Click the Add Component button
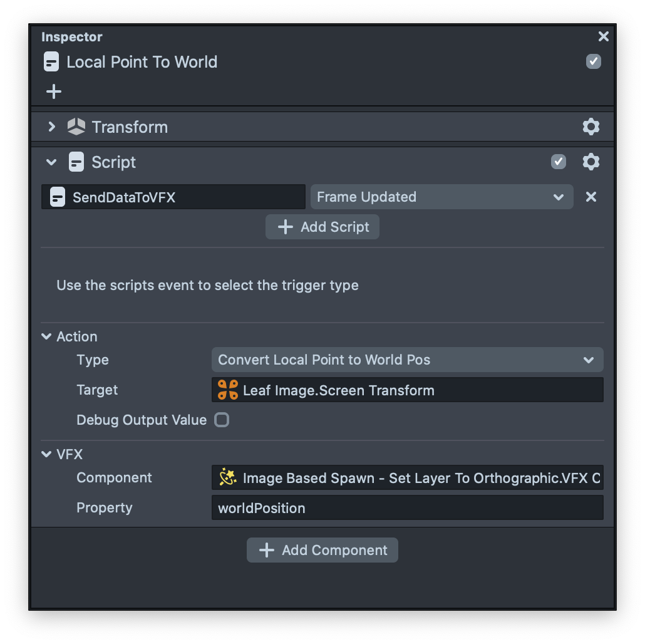The width and height of the screenshot is (645, 644). click(x=322, y=550)
